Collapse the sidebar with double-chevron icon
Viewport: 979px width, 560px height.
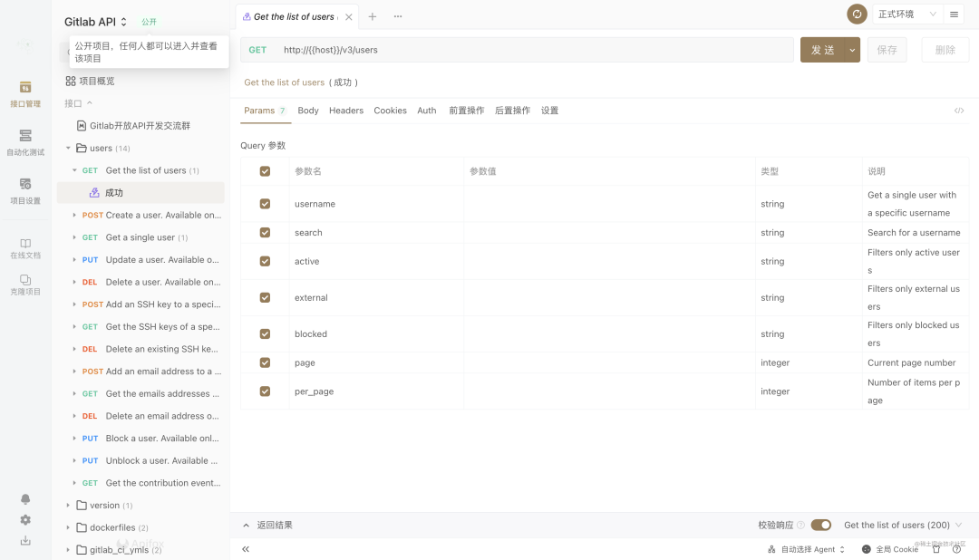pyautogui.click(x=246, y=549)
